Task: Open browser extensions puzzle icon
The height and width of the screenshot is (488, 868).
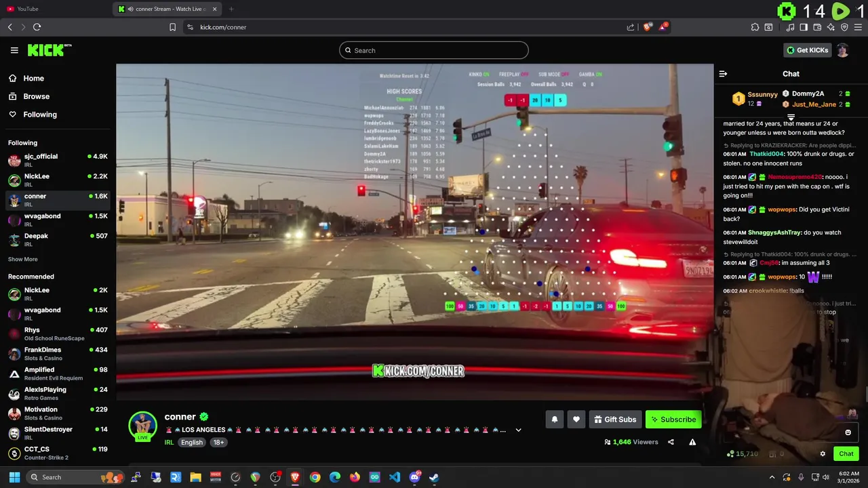Action: point(755,27)
